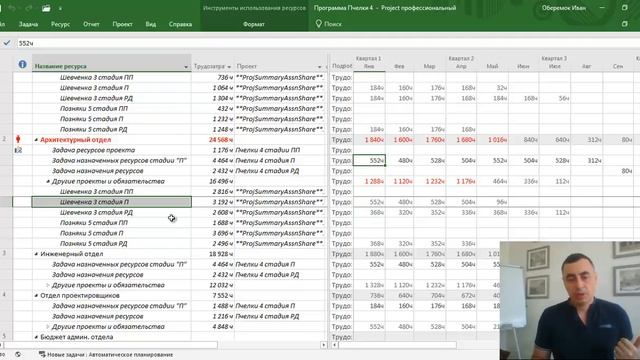Click the Фев month header

point(399,67)
